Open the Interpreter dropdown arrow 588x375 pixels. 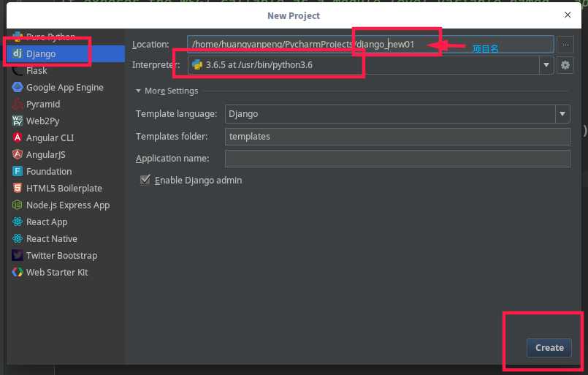pos(546,65)
